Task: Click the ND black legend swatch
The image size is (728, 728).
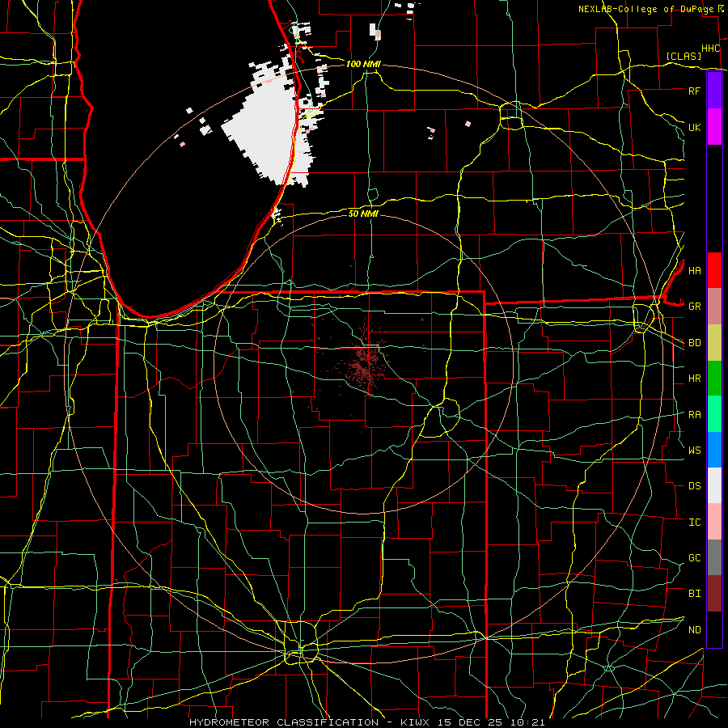Action: 714,629
